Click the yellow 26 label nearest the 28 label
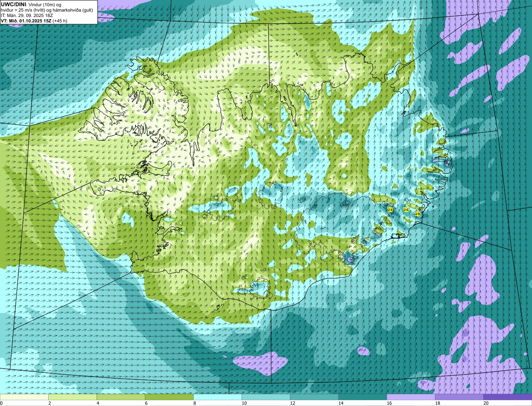The image size is (532, 406). click(406, 210)
